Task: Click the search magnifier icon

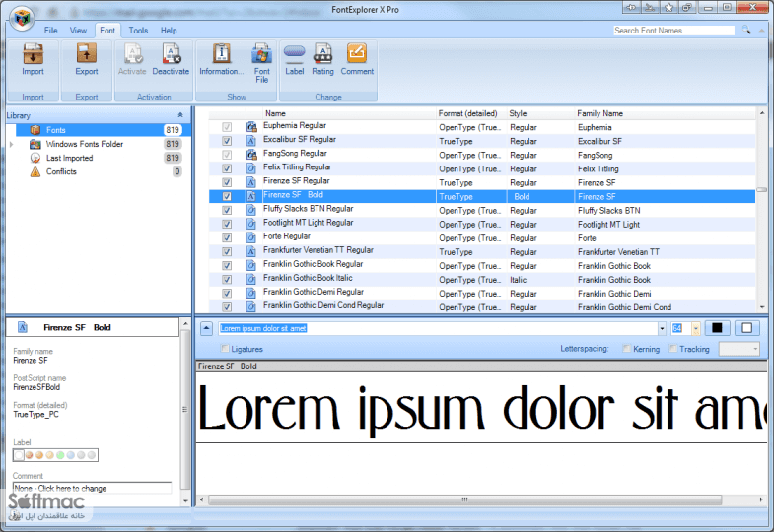Action: pyautogui.click(x=746, y=31)
